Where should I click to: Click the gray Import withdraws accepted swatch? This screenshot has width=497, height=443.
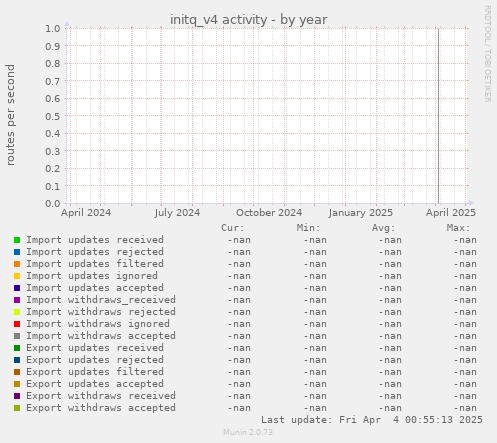17,336
